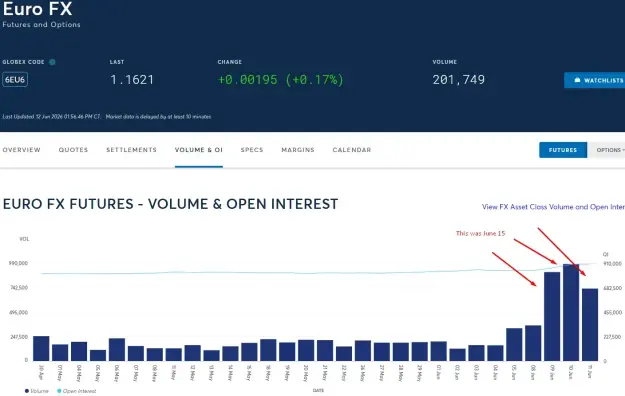Open the Quotes tab
625x396 pixels.
(x=73, y=150)
